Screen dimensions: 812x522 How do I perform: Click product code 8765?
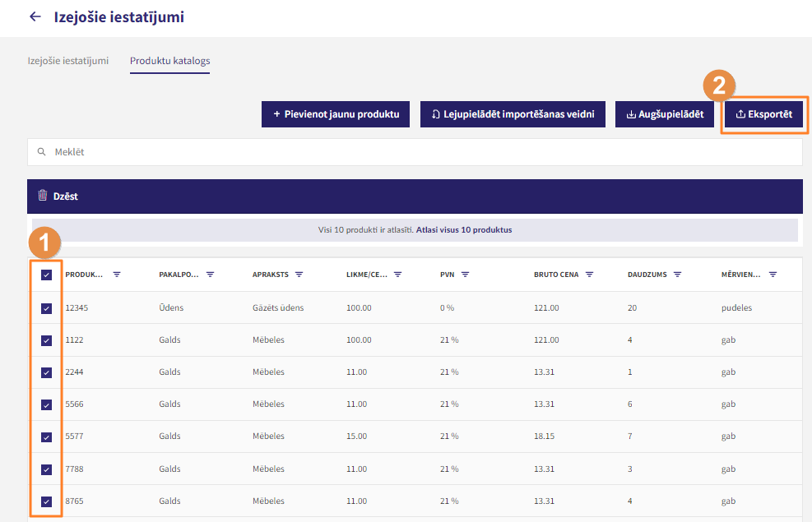tap(74, 501)
